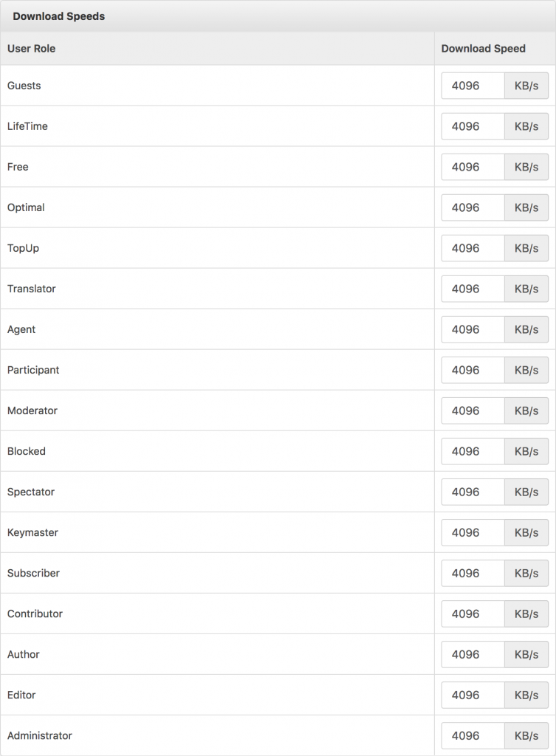Select the Translator download speed field

(472, 289)
